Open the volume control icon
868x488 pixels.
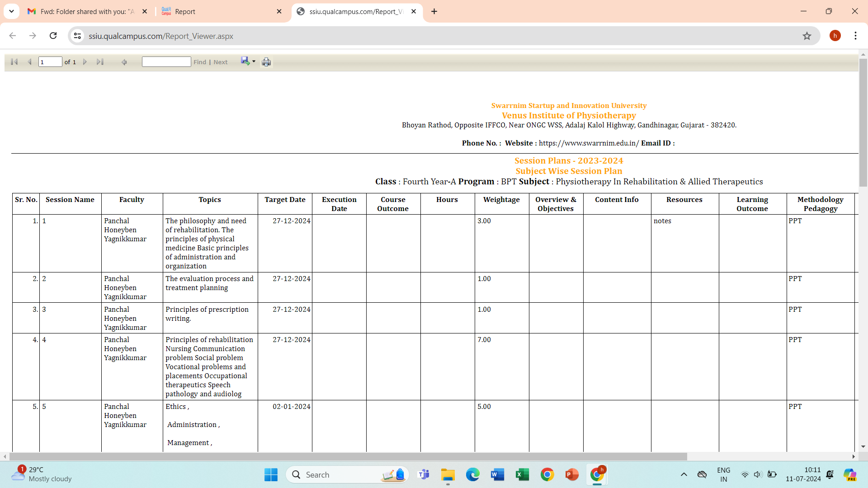tap(758, 475)
